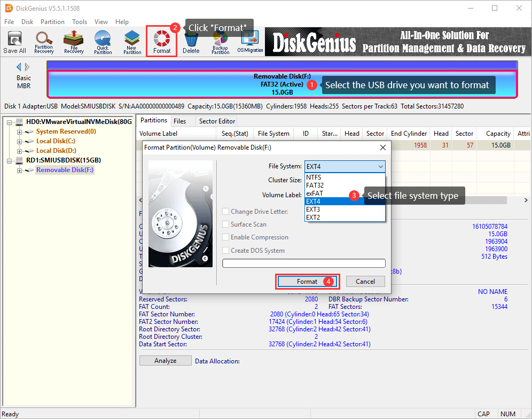Click the format progress bar in the dialog
The image size is (532, 419).
(x=304, y=263)
